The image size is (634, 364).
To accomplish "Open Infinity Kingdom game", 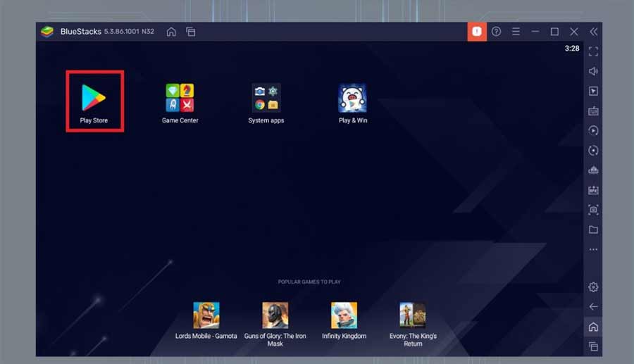I will [344, 315].
